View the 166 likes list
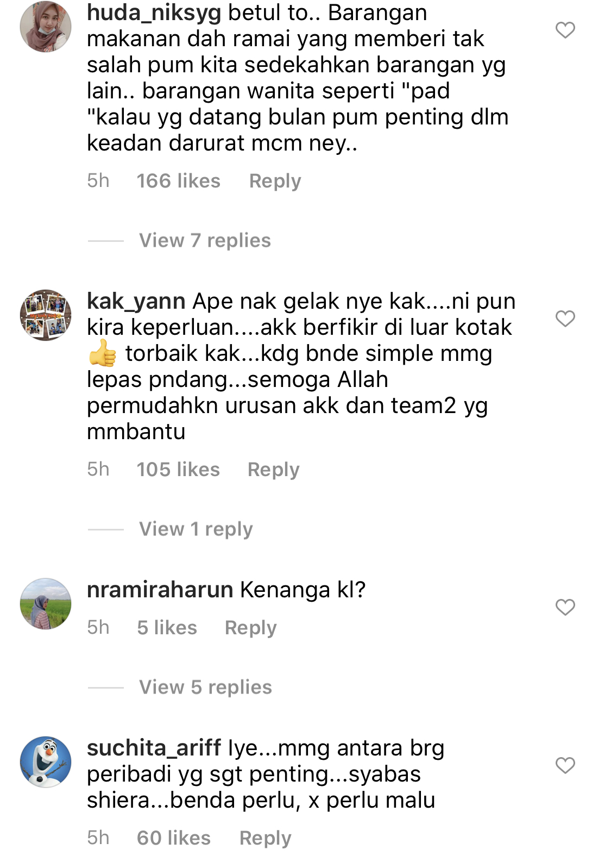The image size is (611, 868). pyautogui.click(x=178, y=181)
